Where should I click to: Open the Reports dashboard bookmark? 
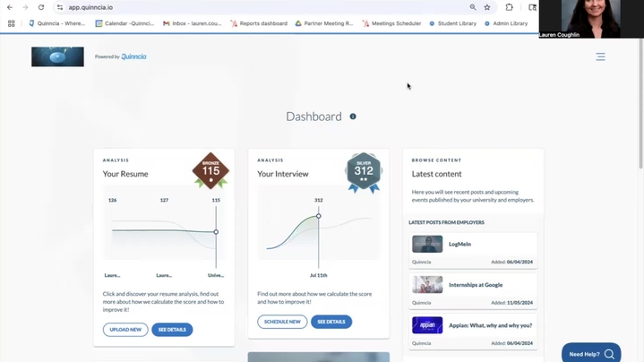(259, 23)
